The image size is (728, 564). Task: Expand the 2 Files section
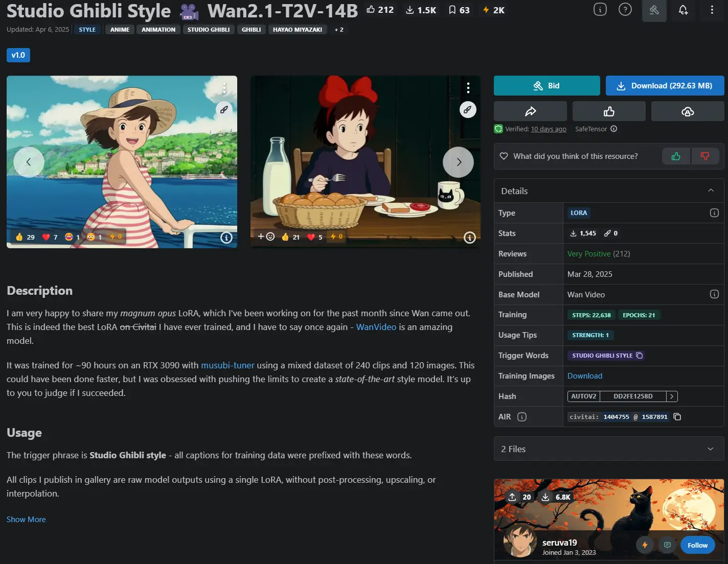(609, 449)
